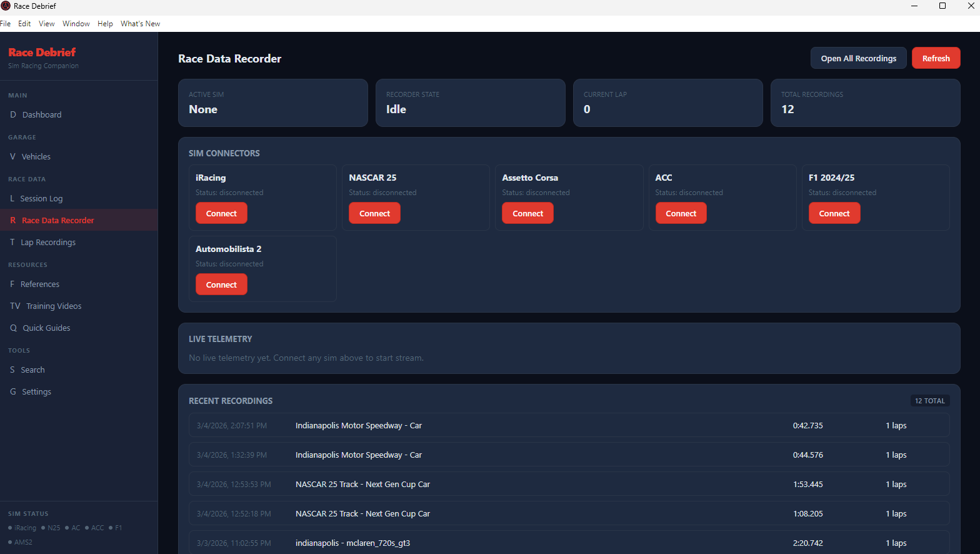
Task: Connect the Assetto Corsa sim
Action: (528, 213)
